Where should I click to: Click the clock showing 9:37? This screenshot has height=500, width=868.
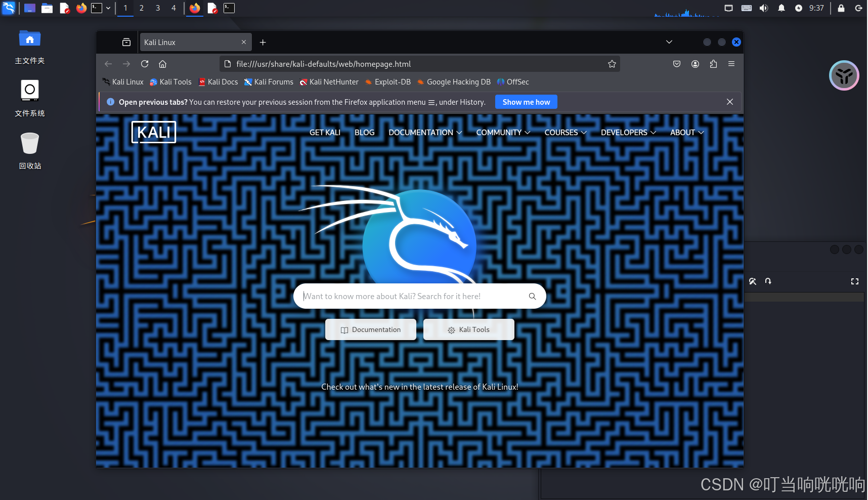[x=816, y=8]
